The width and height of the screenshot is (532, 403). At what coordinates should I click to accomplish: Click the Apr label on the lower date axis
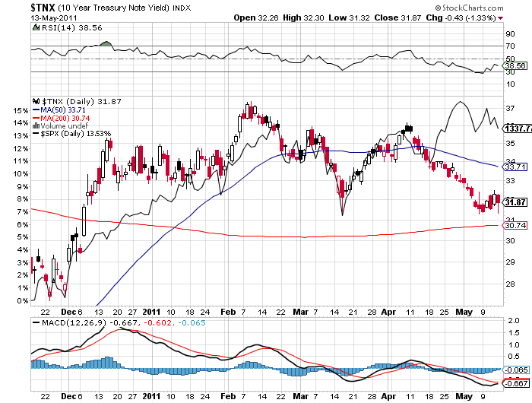point(388,396)
